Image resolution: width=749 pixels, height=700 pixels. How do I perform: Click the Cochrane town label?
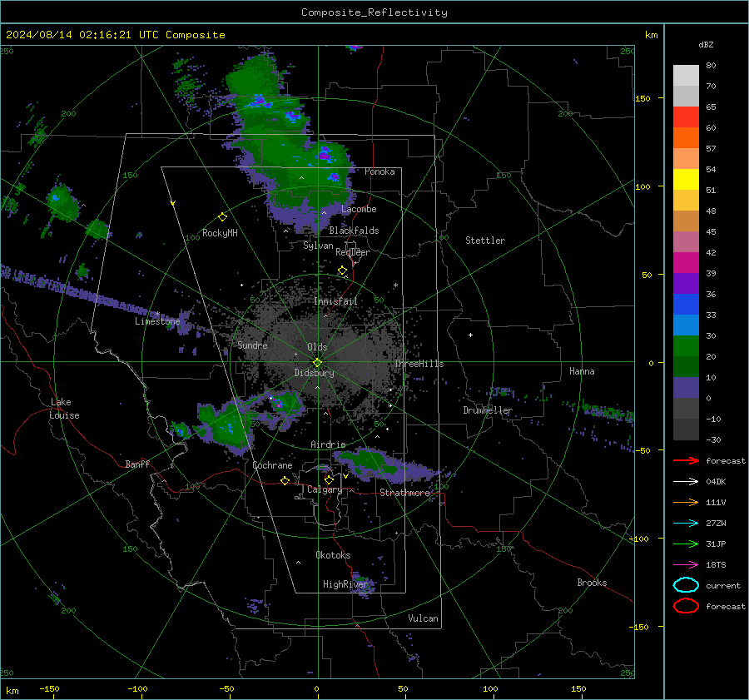point(272,465)
